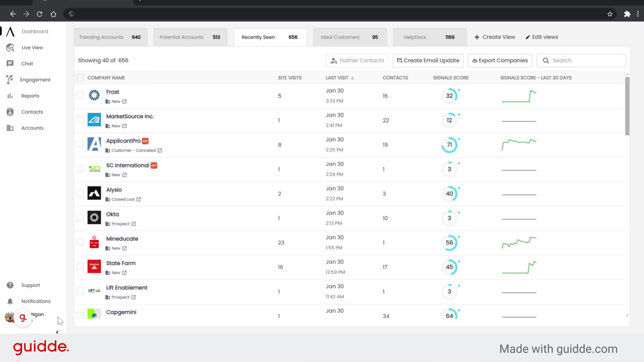644x362 pixels.
Task: Check the ApplicantPro row checkbox
Action: (80, 144)
